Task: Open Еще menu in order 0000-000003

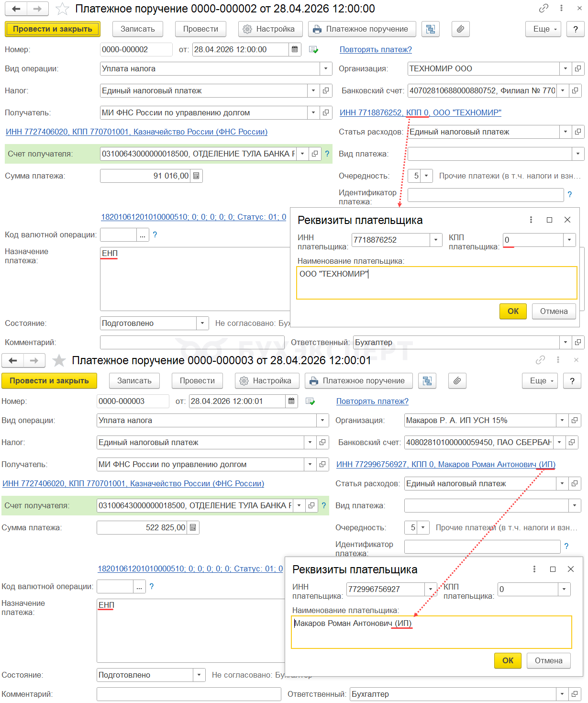Action: point(540,381)
